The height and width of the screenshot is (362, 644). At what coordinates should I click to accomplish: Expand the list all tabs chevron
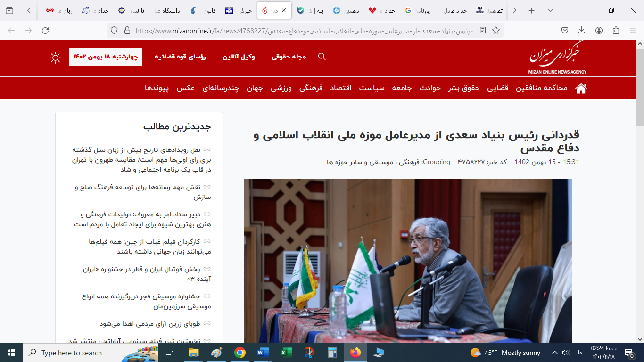[x=550, y=10]
